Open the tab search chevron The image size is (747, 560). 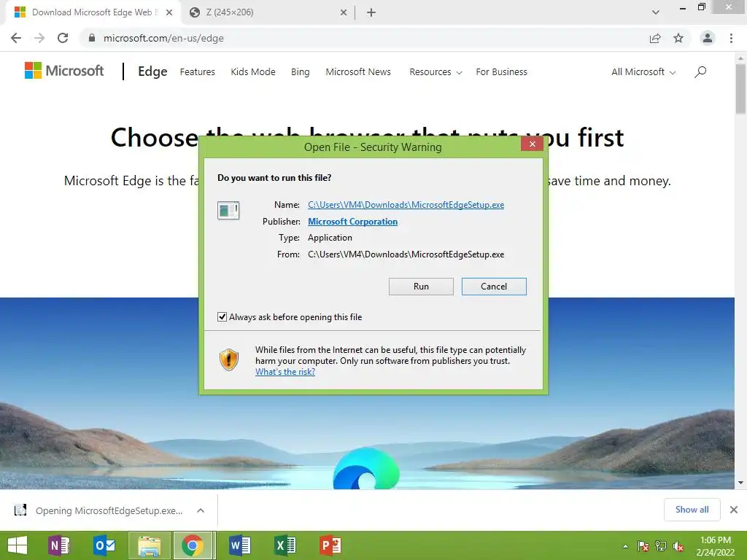(x=656, y=12)
